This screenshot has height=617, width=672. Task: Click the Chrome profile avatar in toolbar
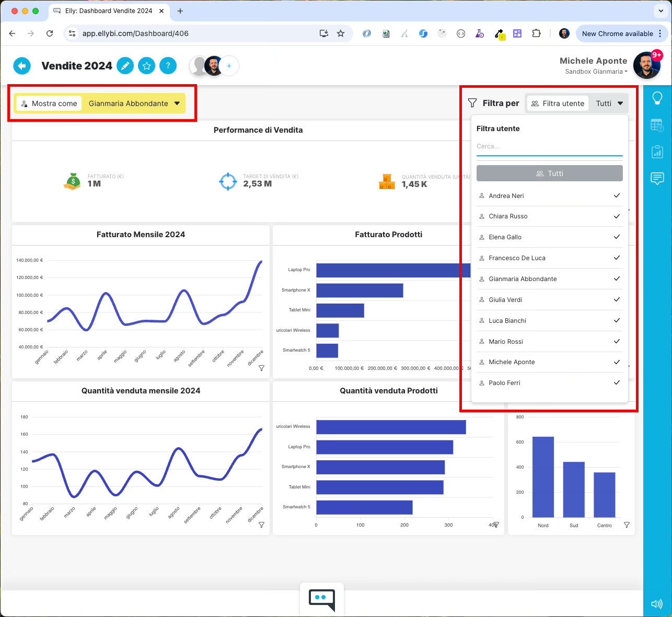coord(564,33)
